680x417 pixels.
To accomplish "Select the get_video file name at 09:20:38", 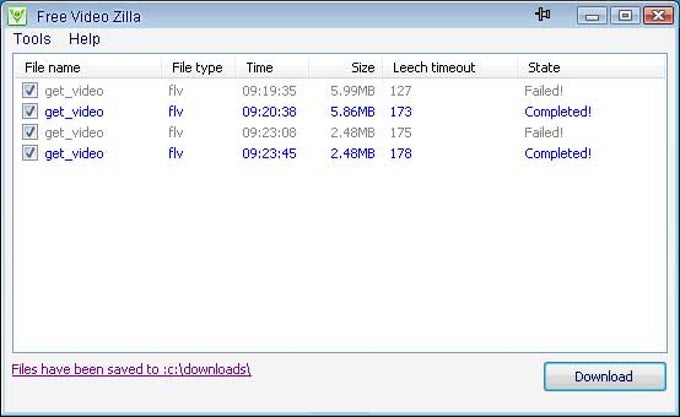I will [74, 112].
